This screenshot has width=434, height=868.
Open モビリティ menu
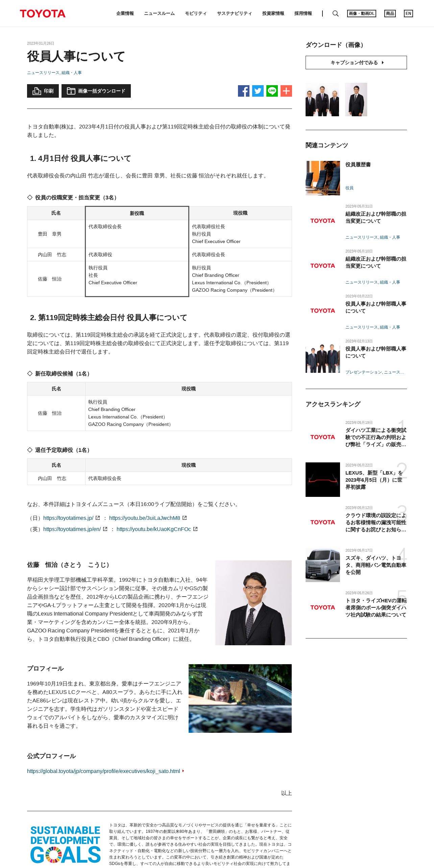click(196, 14)
